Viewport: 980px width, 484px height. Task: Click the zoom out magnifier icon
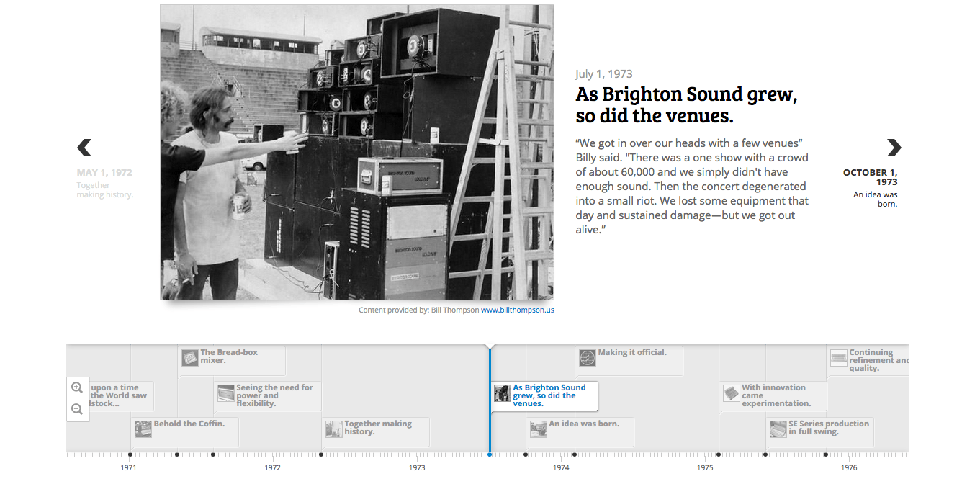pyautogui.click(x=77, y=409)
